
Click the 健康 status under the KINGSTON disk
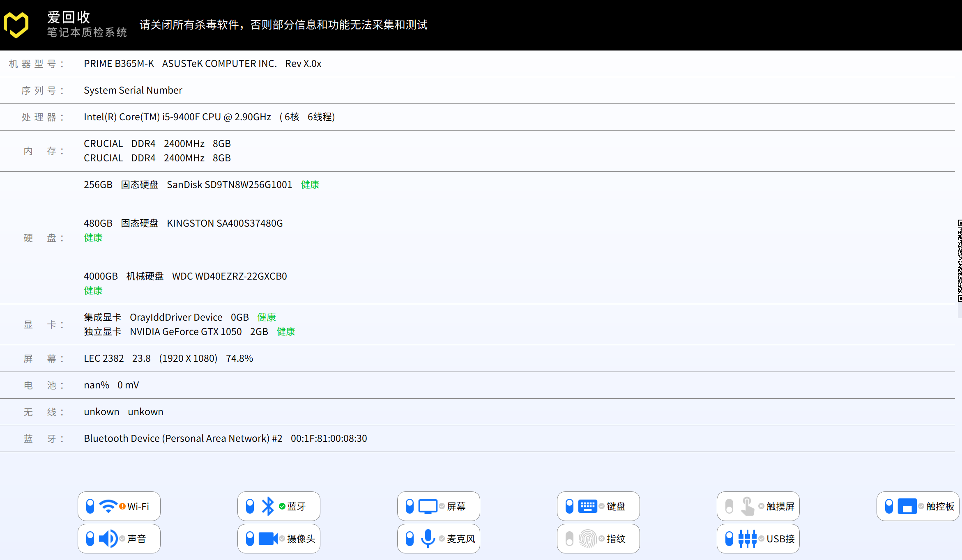tap(93, 238)
